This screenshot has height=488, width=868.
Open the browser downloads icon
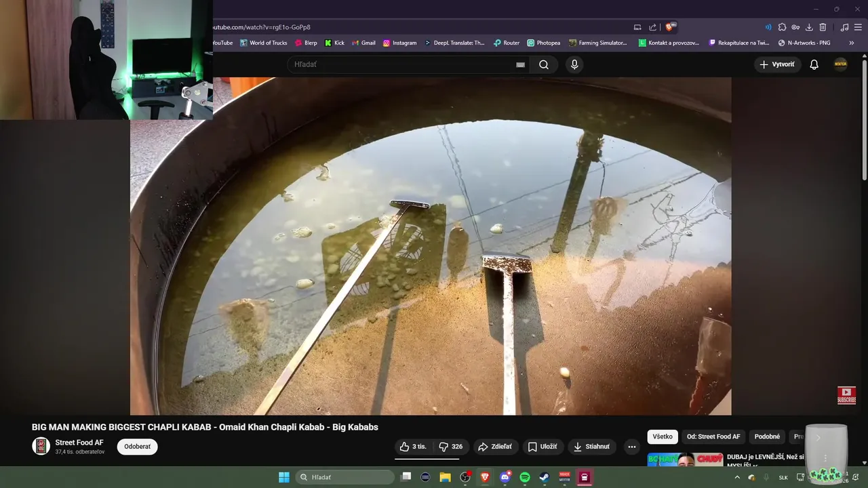tap(809, 27)
